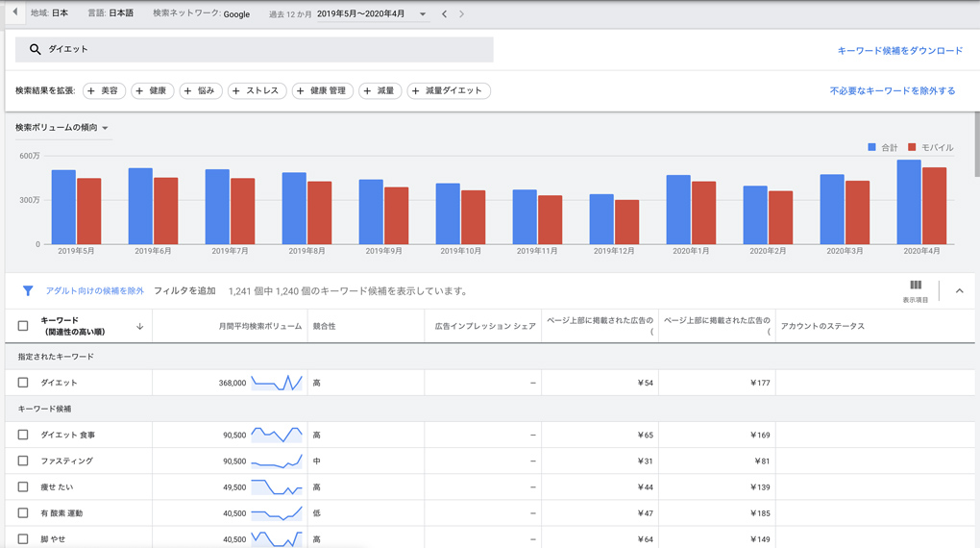The height and width of the screenshot is (548, 980).
Task: Toggle the select-all keywords header checkbox
Action: click(23, 326)
